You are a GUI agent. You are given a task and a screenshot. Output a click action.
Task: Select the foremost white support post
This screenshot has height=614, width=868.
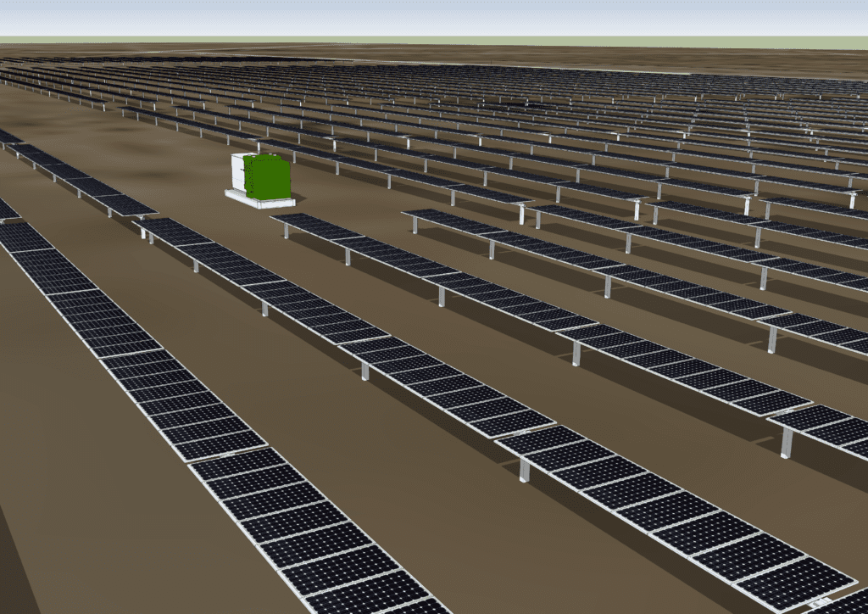(x=524, y=470)
